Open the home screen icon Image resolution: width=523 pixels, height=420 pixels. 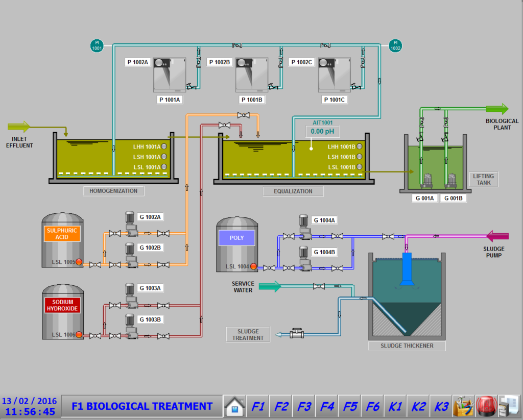[x=235, y=406]
